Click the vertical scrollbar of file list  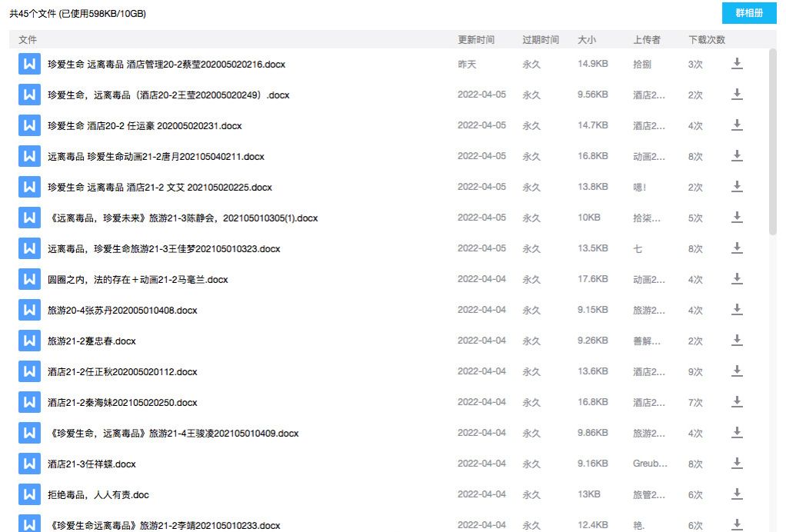(x=772, y=141)
